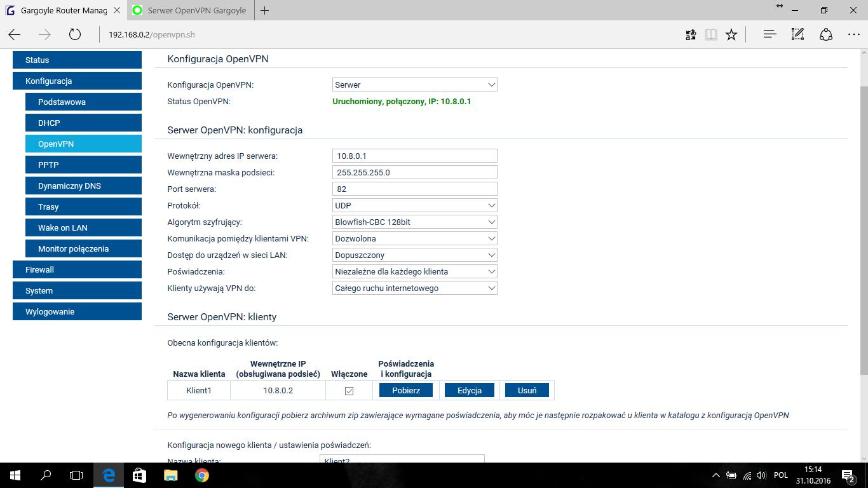Viewport: 868px width, 488px height.
Task: Open the Wake on LAN page
Action: coord(83,227)
